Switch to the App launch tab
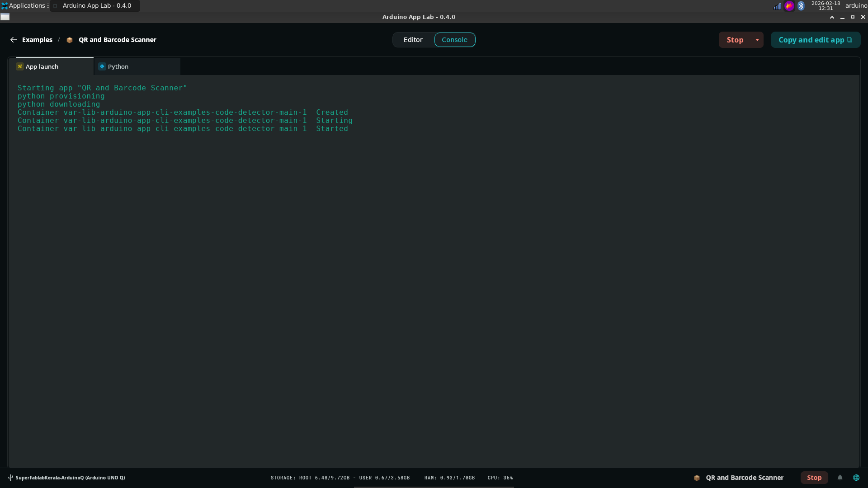The width and height of the screenshot is (868, 488). 42,66
